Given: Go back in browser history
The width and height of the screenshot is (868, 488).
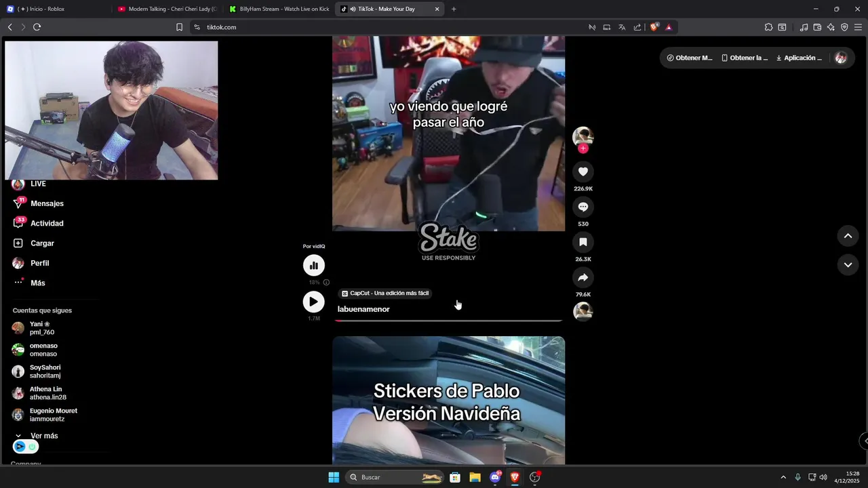Looking at the screenshot, I should point(9,27).
